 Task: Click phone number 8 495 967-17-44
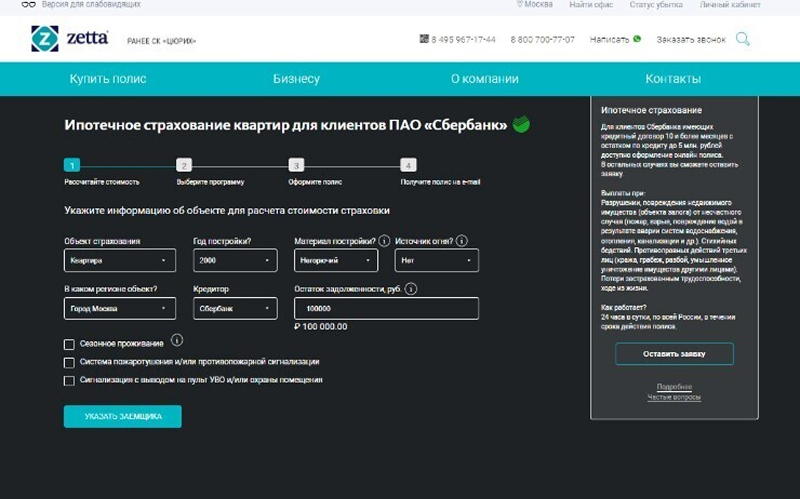point(463,39)
